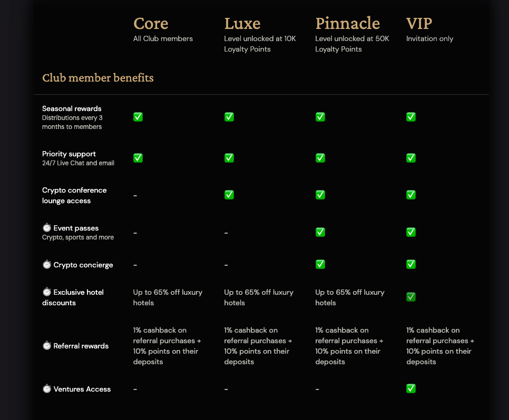The height and width of the screenshot is (420, 509).
Task: Click VIP checkmark for Exclusive hotel discounts
Action: click(411, 297)
